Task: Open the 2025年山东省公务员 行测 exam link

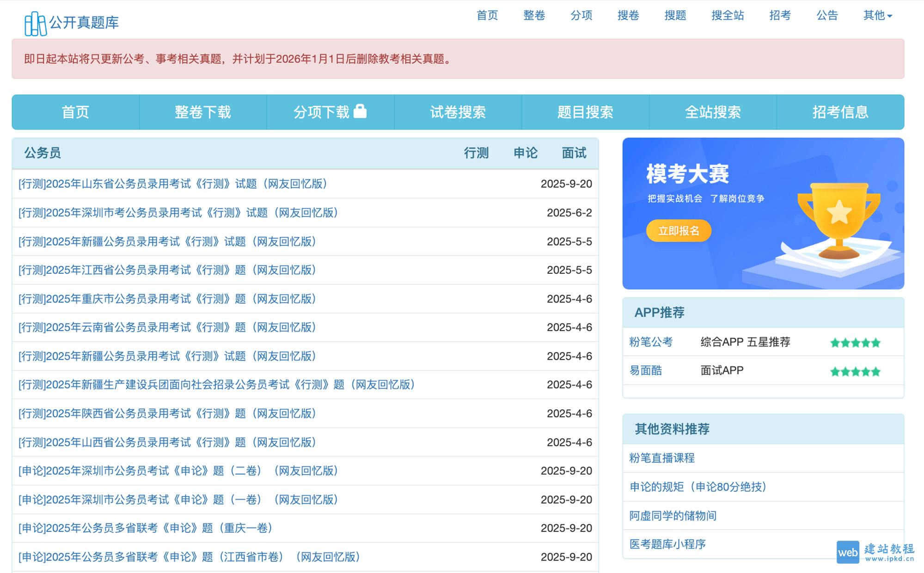Action: pos(171,184)
